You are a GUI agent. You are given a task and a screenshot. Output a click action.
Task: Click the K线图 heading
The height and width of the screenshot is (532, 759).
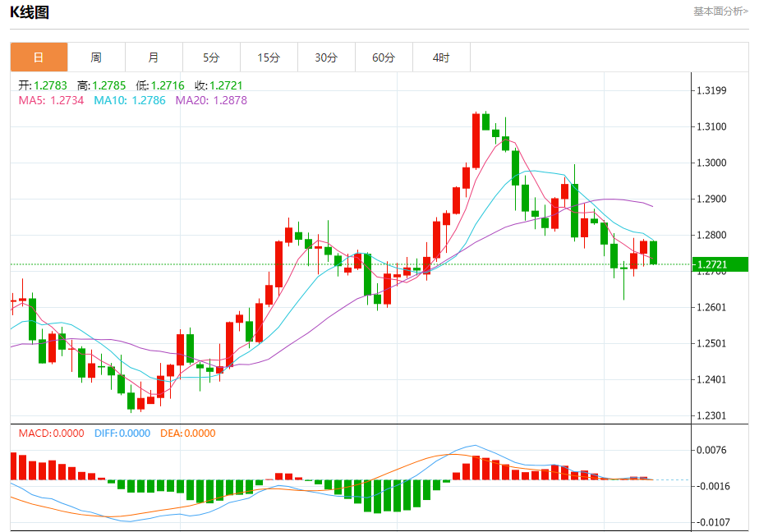(30, 12)
